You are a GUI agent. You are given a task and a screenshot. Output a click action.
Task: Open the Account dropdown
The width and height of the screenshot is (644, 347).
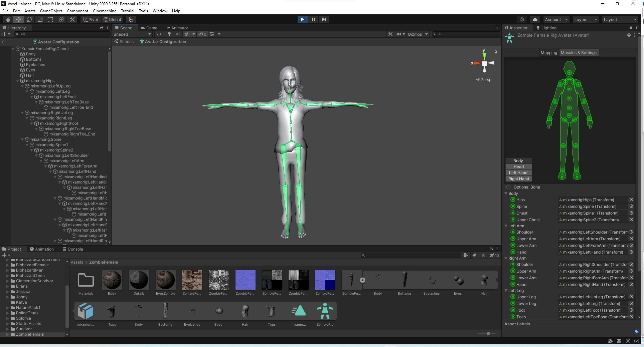556,19
